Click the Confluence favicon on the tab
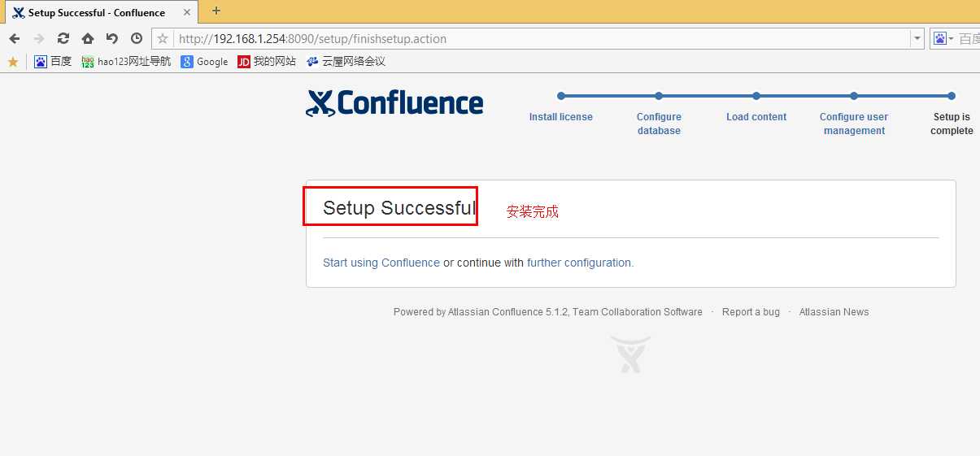 (18, 12)
